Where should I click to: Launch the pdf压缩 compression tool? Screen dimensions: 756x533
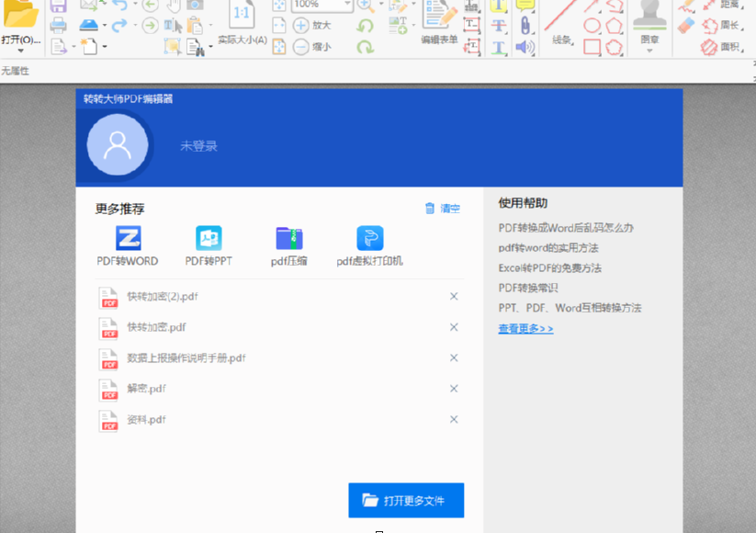pyautogui.click(x=289, y=239)
